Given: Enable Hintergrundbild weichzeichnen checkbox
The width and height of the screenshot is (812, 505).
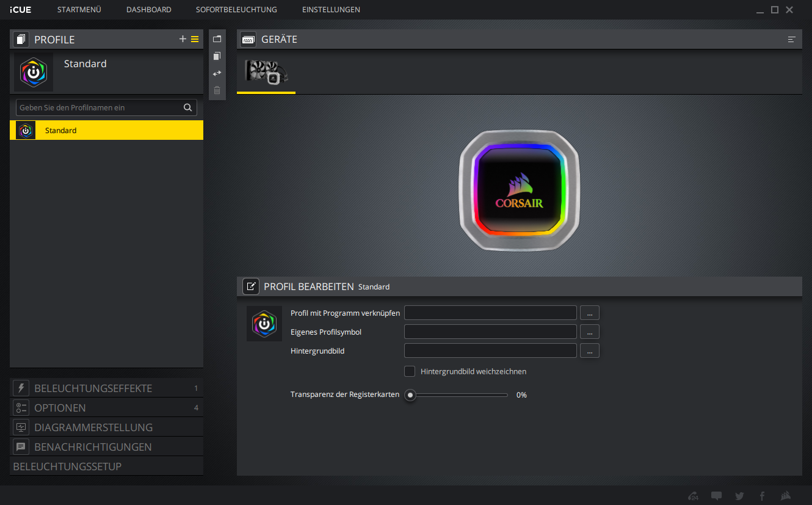Looking at the screenshot, I should click(x=410, y=371).
